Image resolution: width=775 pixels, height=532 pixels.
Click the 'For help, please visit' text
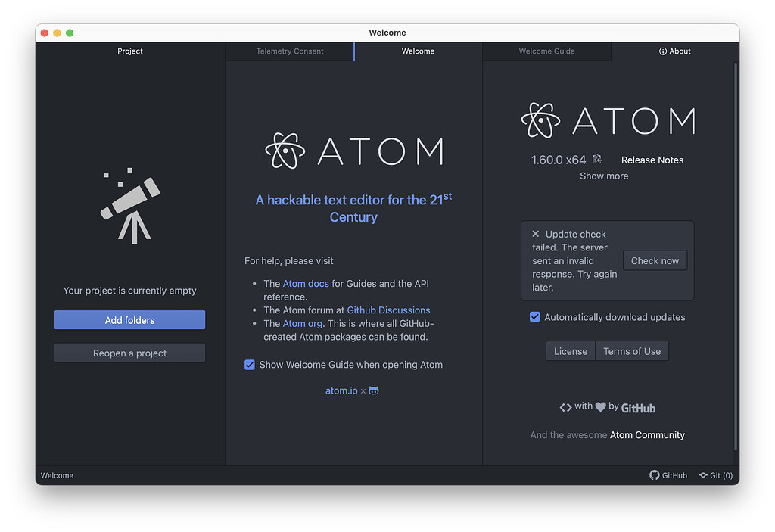pyautogui.click(x=288, y=261)
